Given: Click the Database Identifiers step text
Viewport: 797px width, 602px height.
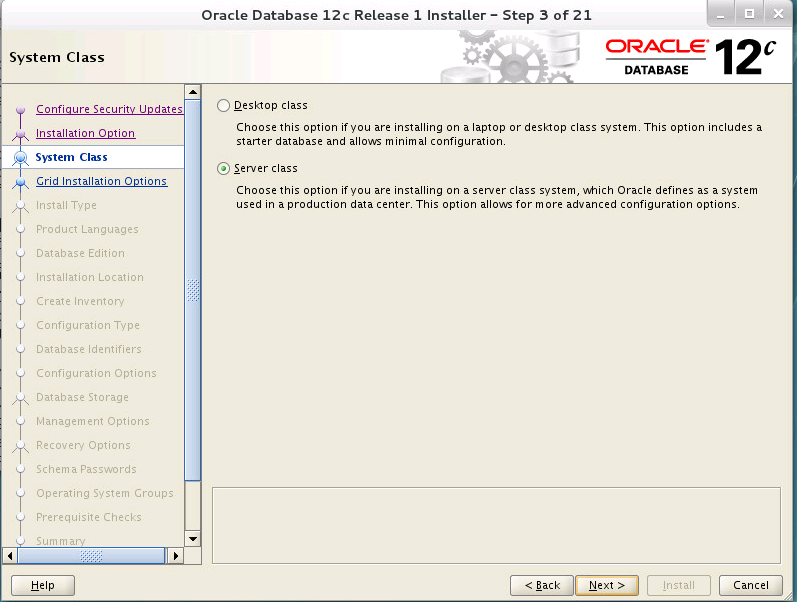Looking at the screenshot, I should click(x=88, y=349).
